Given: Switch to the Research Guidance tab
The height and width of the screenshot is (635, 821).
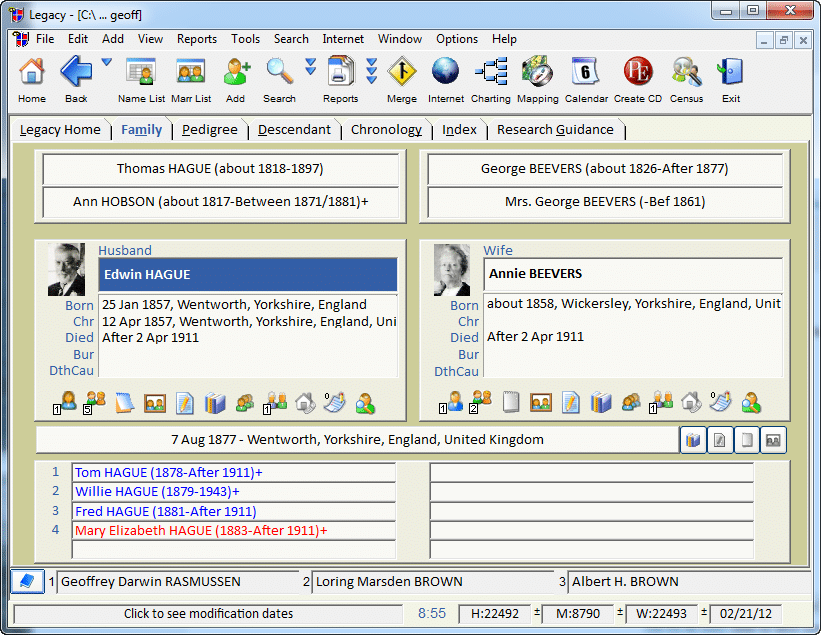Looking at the screenshot, I should pos(555,130).
